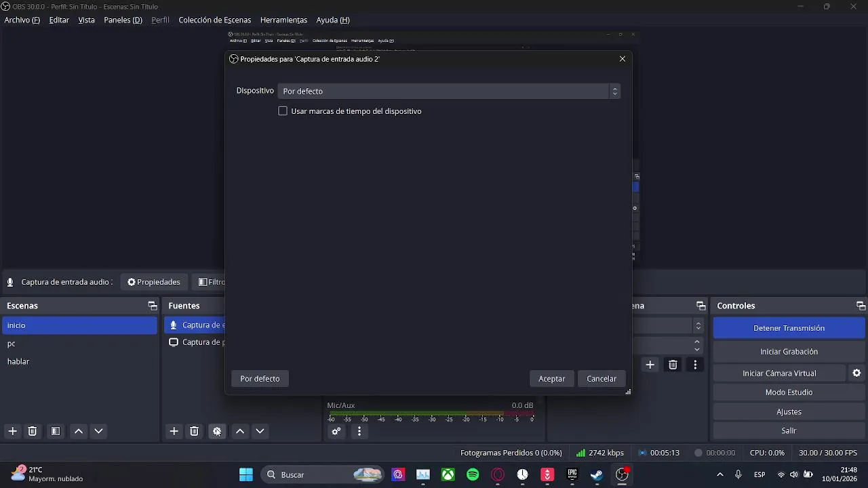Click the taskbar Buscar search box
The width and height of the screenshot is (868, 488).
pyautogui.click(x=322, y=474)
